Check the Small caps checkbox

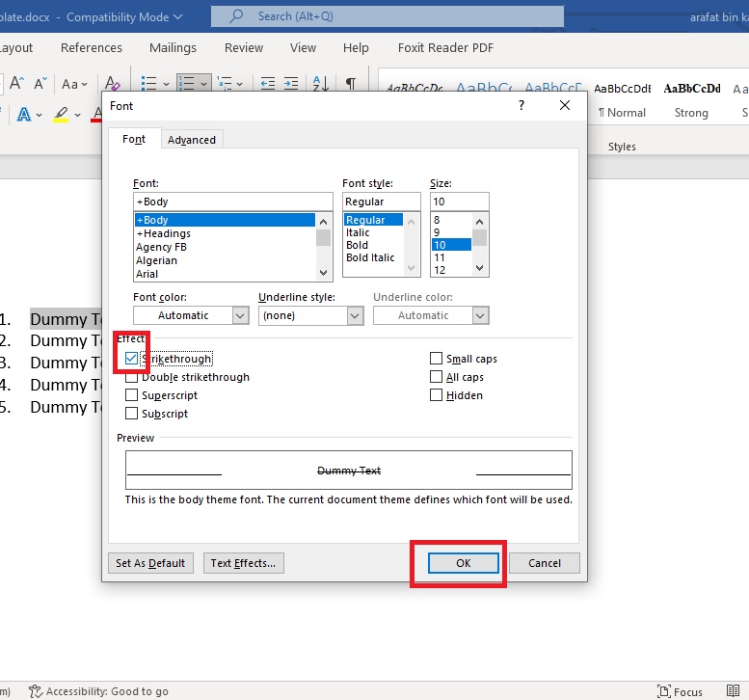[x=436, y=359]
